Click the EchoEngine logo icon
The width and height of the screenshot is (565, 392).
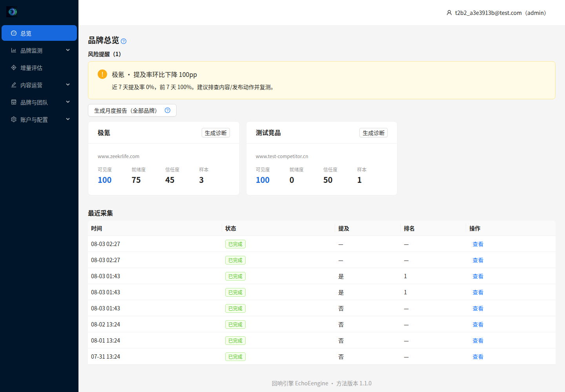[12, 12]
